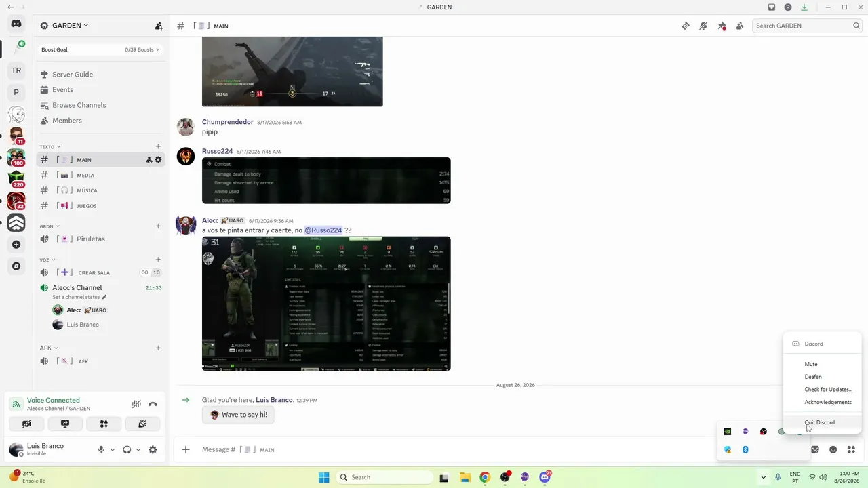Start an Activity button
This screenshot has width=868, height=488.
point(104,424)
